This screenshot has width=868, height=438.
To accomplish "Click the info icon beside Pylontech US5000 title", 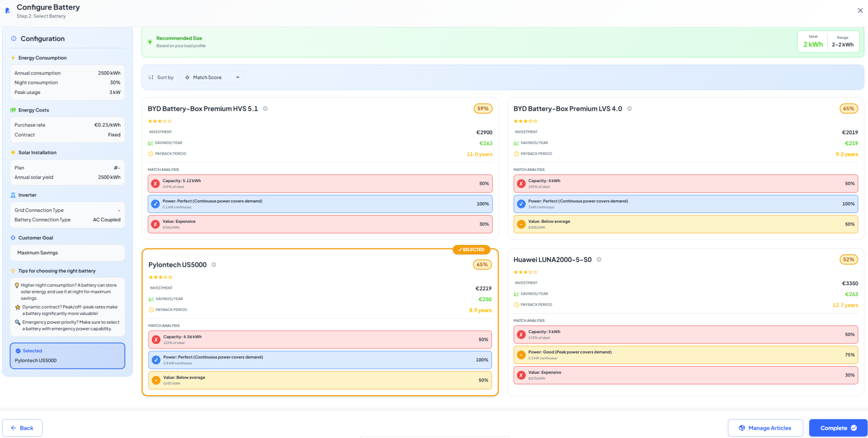I will tap(214, 264).
